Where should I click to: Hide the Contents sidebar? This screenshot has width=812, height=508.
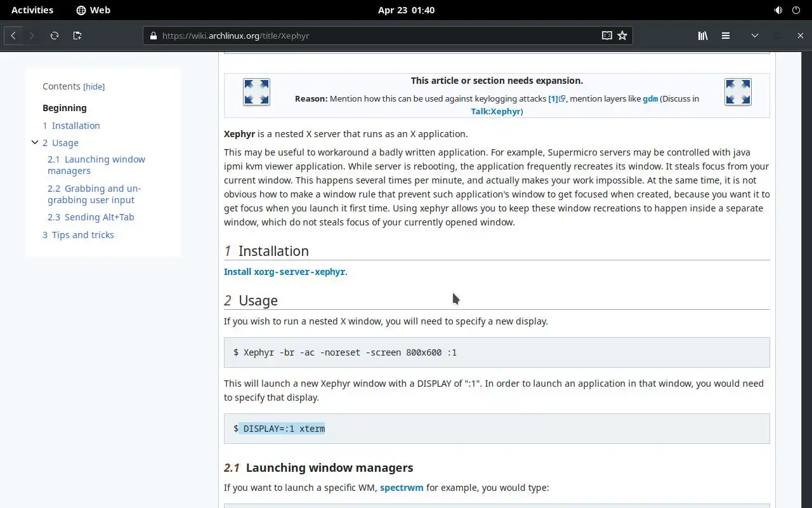point(94,87)
